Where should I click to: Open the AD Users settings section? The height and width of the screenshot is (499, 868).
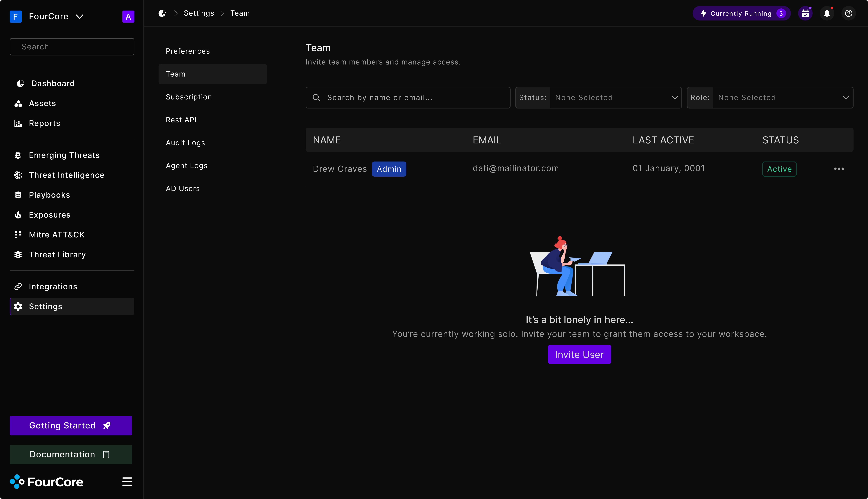[x=212, y=189]
